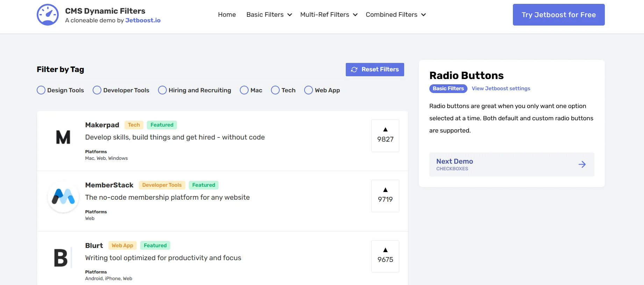This screenshot has width=644, height=285.
Task: Open the Multi-Ref Filters dropdown
Action: point(329,15)
